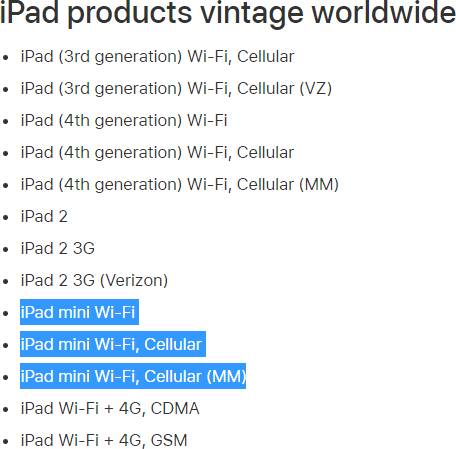456x449 pixels.
Task: Click 'iPad Wi-Fi + 4G, GSM' entry
Action: (x=104, y=440)
